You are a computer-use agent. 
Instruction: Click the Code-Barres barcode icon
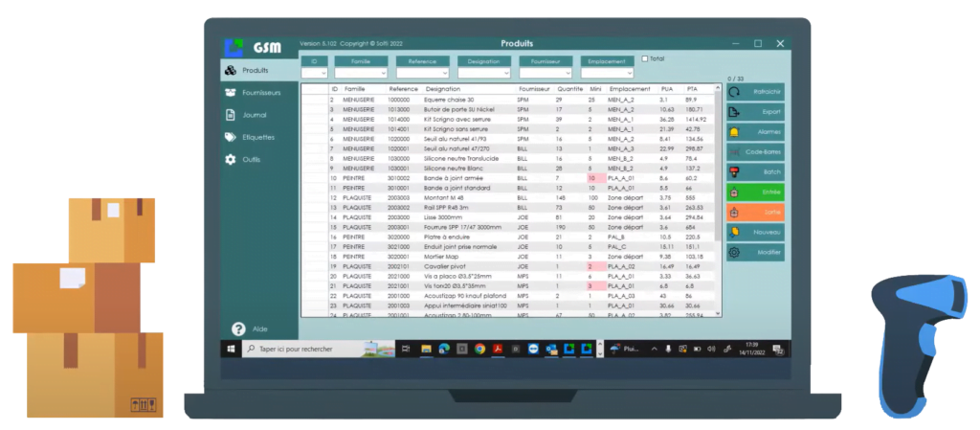pos(734,152)
